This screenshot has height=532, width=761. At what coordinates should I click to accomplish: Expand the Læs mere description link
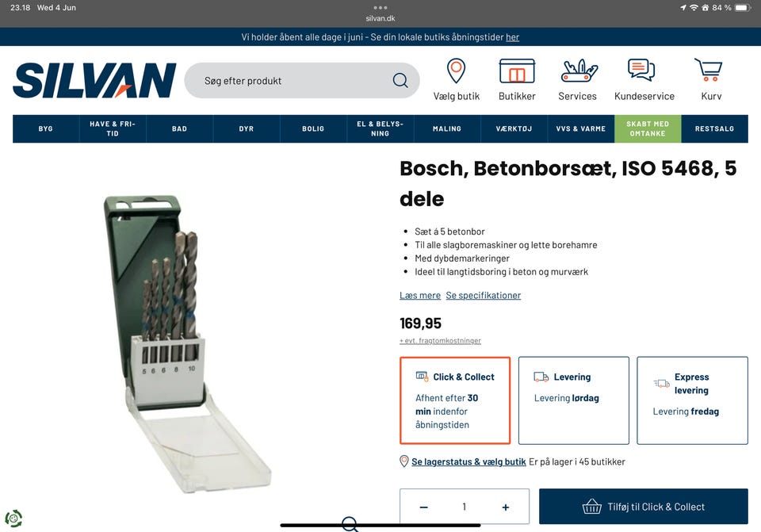(420, 295)
